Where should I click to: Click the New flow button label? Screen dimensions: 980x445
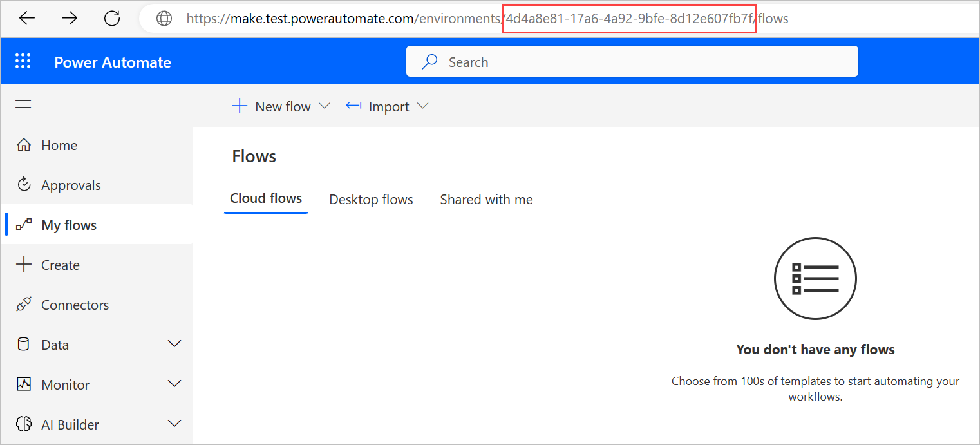click(283, 107)
